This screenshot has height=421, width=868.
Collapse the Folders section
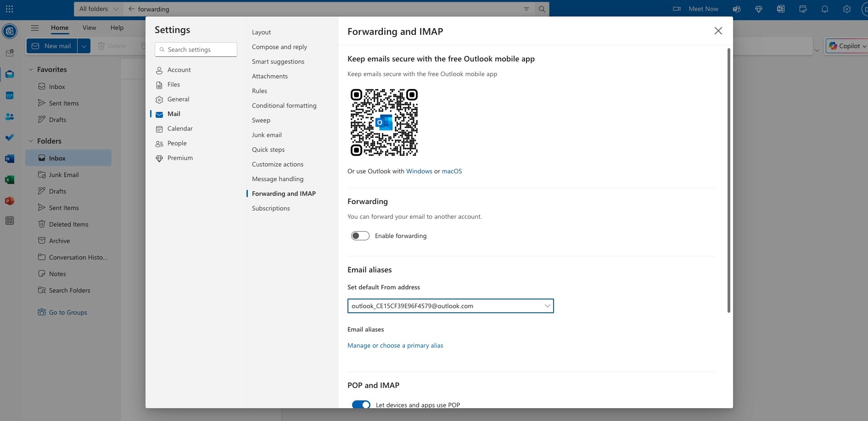click(31, 141)
